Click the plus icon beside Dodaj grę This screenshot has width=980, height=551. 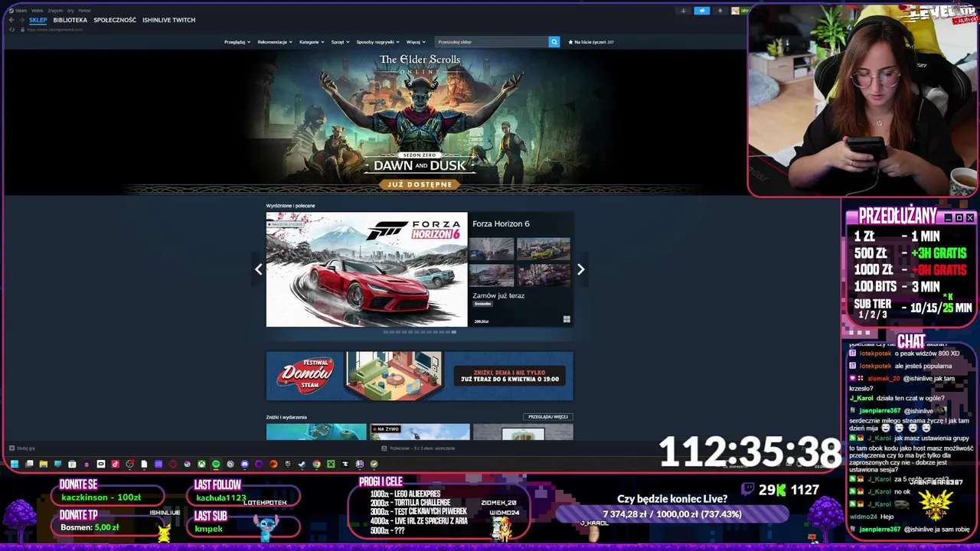11,448
